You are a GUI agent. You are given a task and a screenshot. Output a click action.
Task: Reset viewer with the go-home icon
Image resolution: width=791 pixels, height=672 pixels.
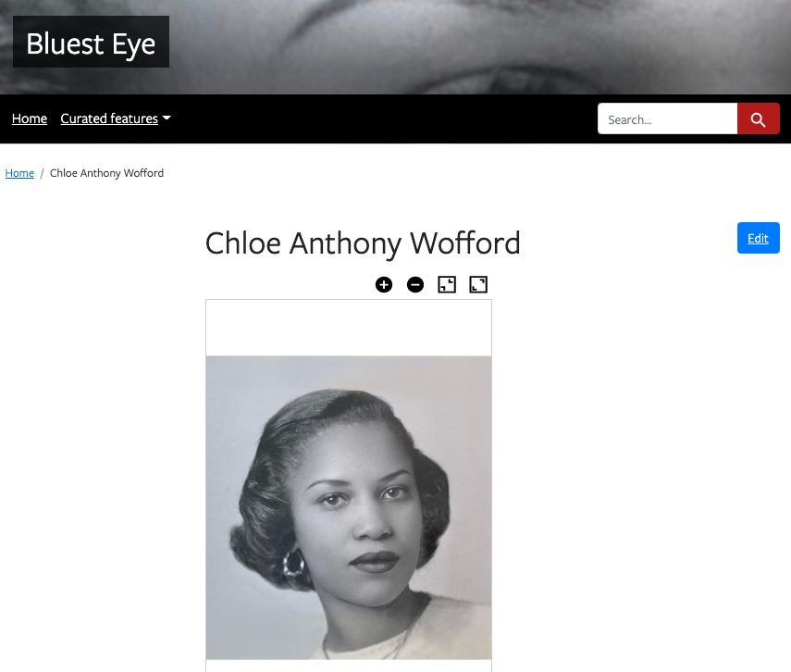pyautogui.click(x=447, y=285)
